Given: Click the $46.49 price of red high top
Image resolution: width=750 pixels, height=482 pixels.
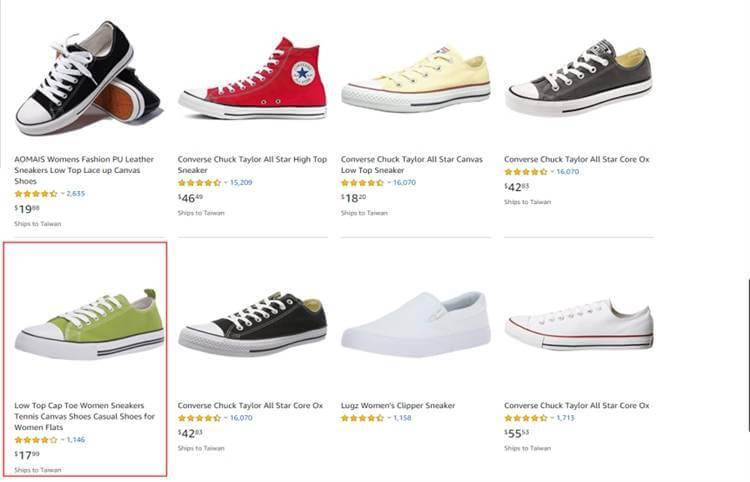Looking at the screenshot, I should (190, 198).
